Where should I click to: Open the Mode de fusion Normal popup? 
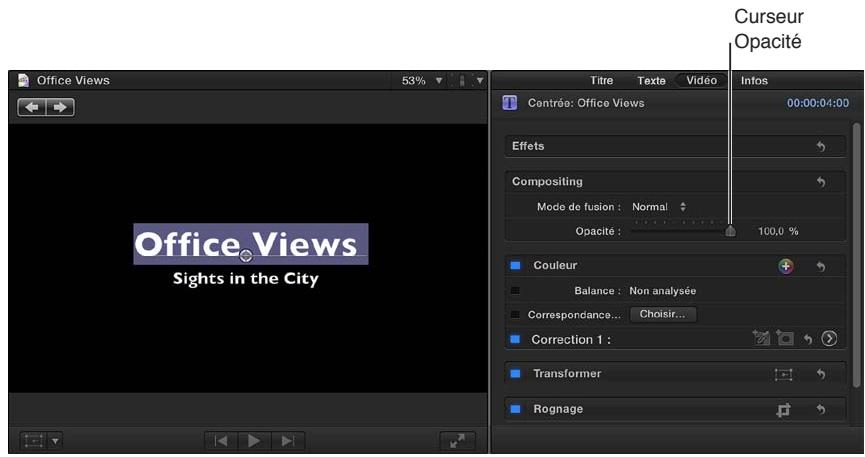659,206
